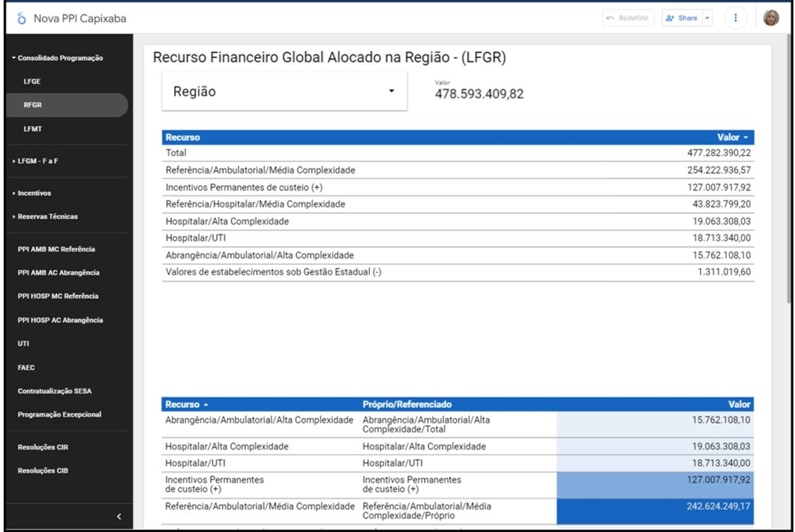This screenshot has width=795, height=532.
Task: Sort bottom table by Recurso column
Action: pyautogui.click(x=183, y=404)
